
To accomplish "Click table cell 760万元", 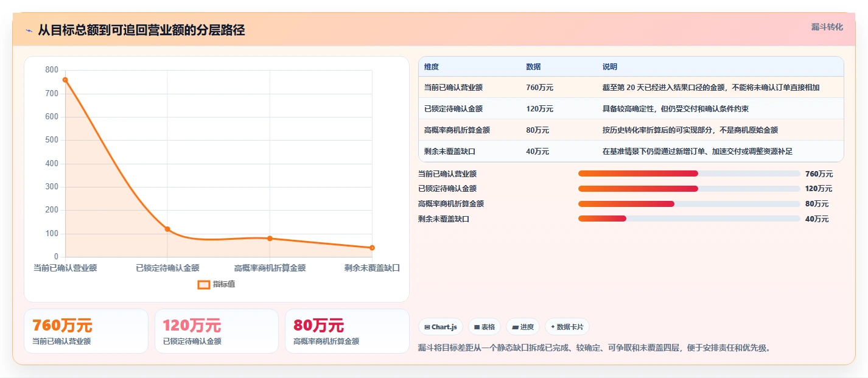I will [540, 88].
